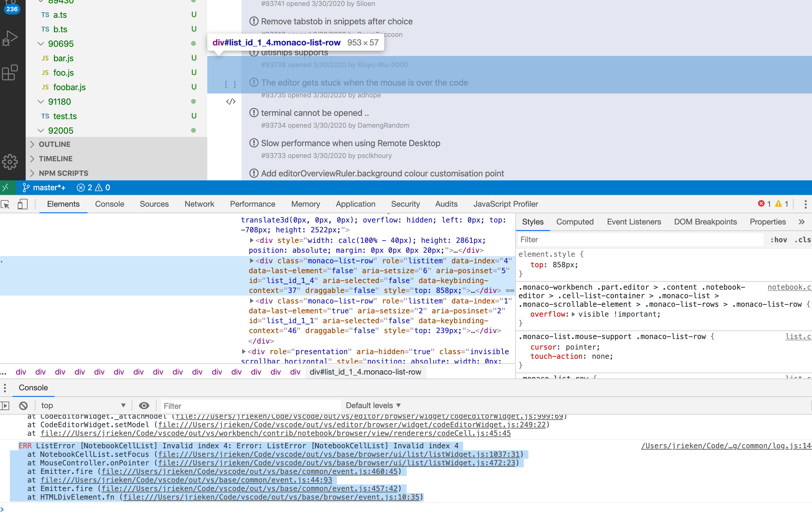
Task: Open the Extensions view icon
Action: click(x=10, y=72)
